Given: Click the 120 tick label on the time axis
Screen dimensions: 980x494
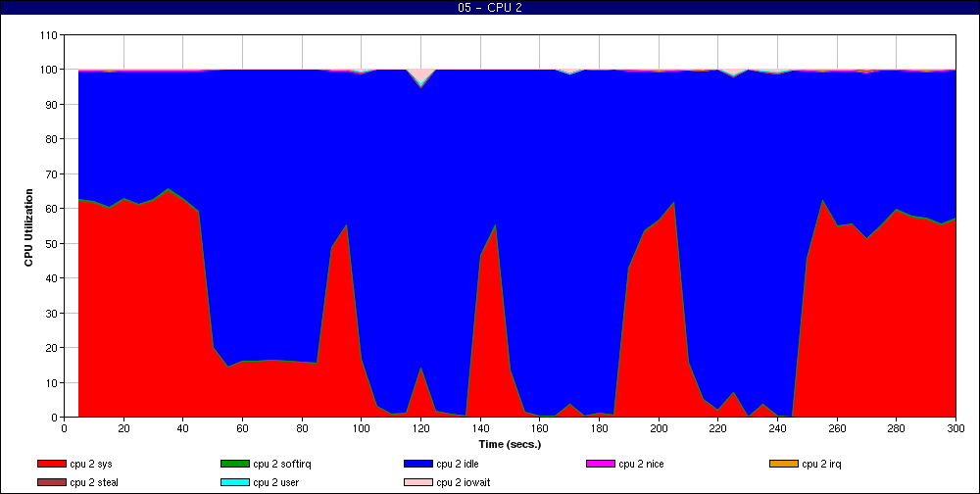Looking at the screenshot, I should 420,428.
